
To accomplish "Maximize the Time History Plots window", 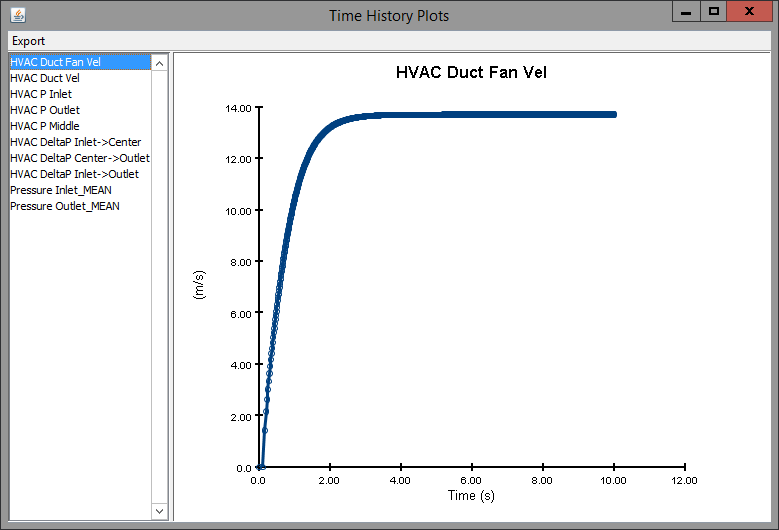I will pyautogui.click(x=713, y=12).
